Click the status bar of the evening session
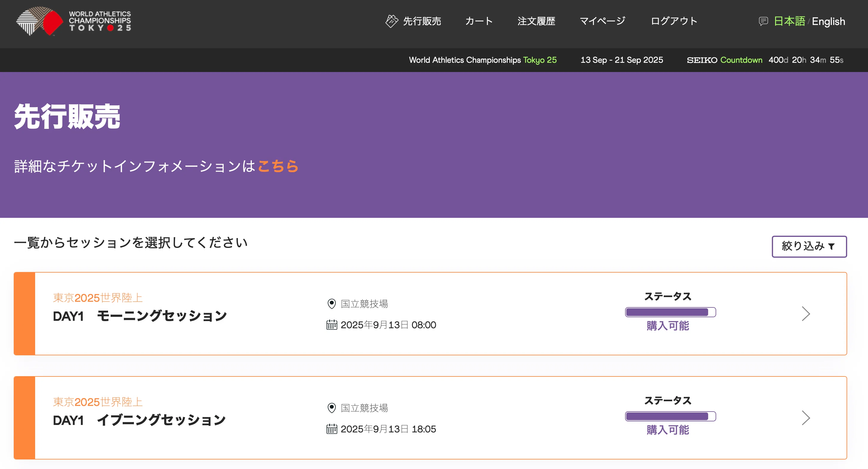The image size is (868, 469). pos(670,416)
